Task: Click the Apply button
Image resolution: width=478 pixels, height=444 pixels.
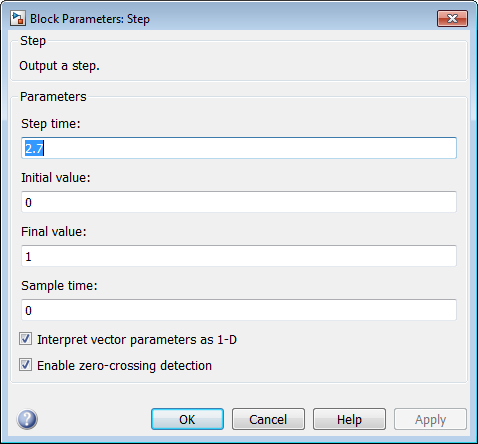Action: coord(430,419)
